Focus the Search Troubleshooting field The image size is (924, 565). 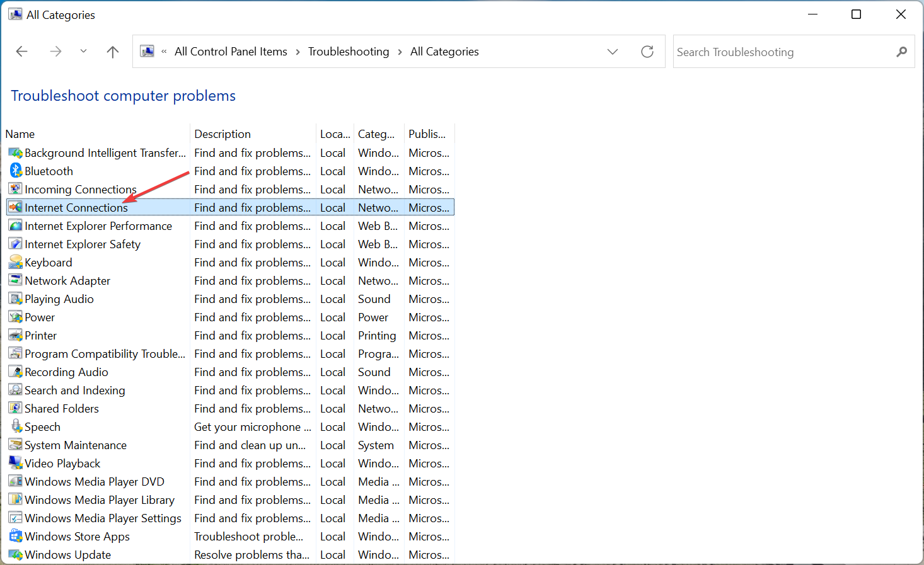[x=794, y=52]
